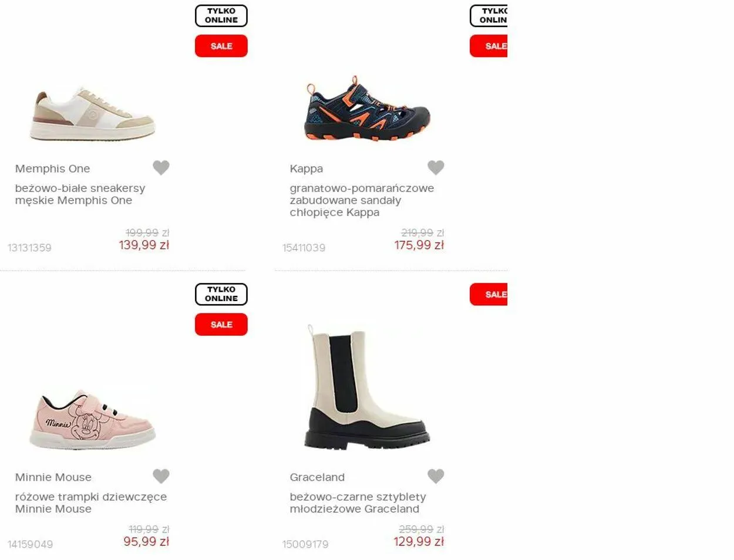The width and height of the screenshot is (734, 560).
Task: Open Kappa navy-orange sandal image
Action: tap(367, 109)
